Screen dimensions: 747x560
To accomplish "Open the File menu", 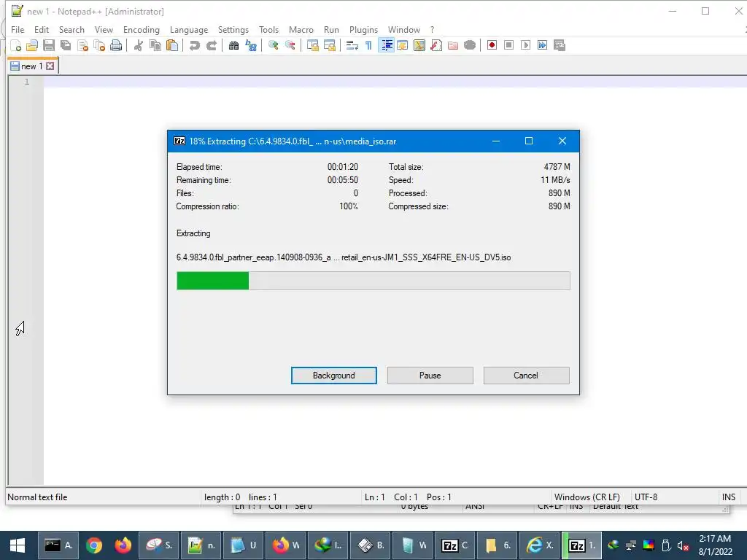I will point(18,29).
